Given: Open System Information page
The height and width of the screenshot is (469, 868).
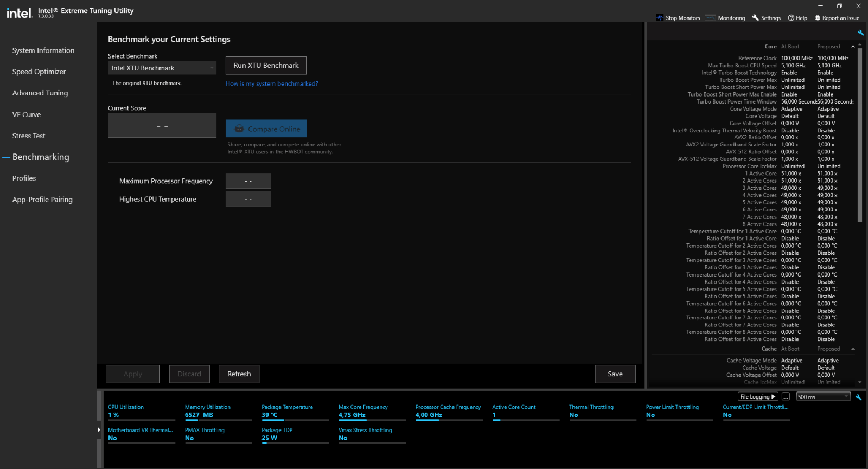Looking at the screenshot, I should coord(43,50).
